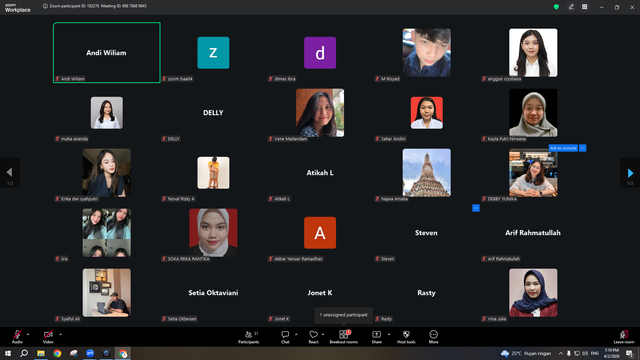Viewport: 640px width, 360px height.
Task: Start camera using the Video button
Action: 48,337
